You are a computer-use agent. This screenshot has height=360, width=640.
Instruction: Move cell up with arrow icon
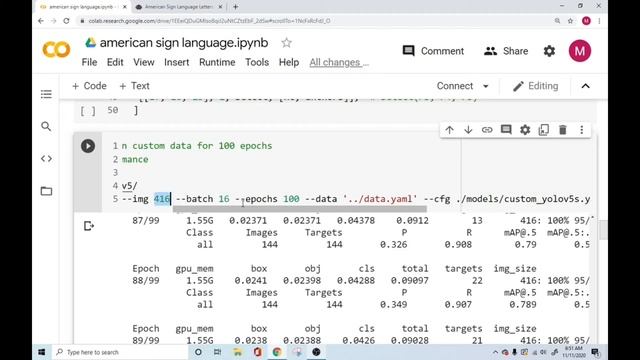449,130
